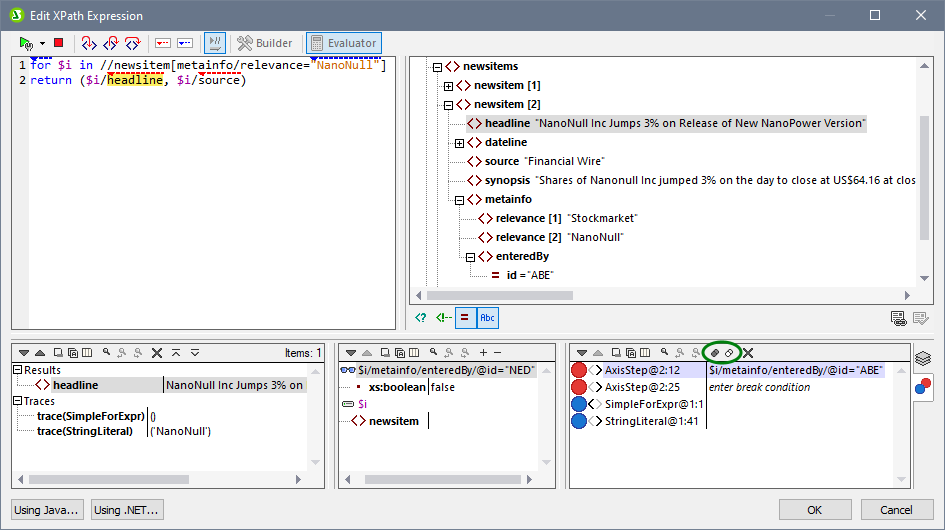Viewport: 945px width, 530px height.
Task: Click the blue insert tracepoint toolbar icon
Action: point(185,43)
